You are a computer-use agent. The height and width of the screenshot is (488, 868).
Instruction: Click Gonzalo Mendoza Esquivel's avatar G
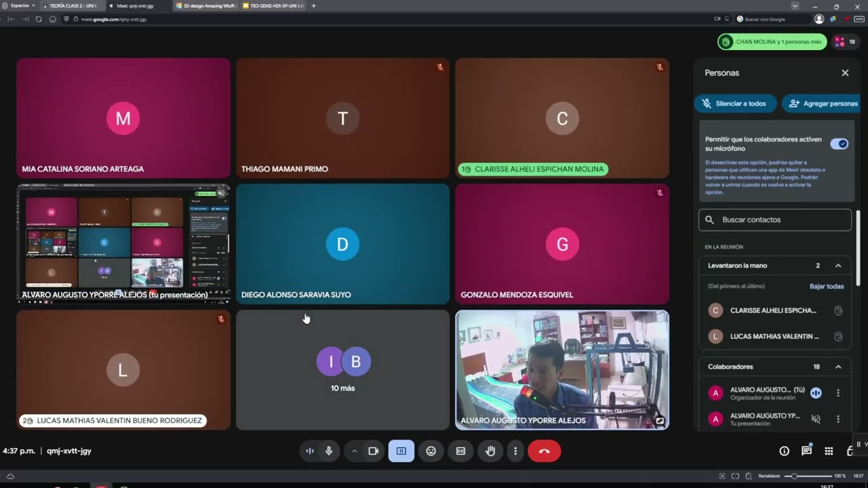coord(562,244)
